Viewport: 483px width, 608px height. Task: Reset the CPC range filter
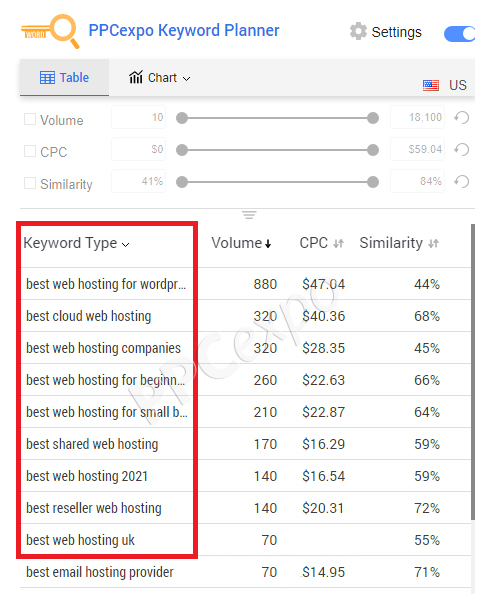[x=462, y=150]
